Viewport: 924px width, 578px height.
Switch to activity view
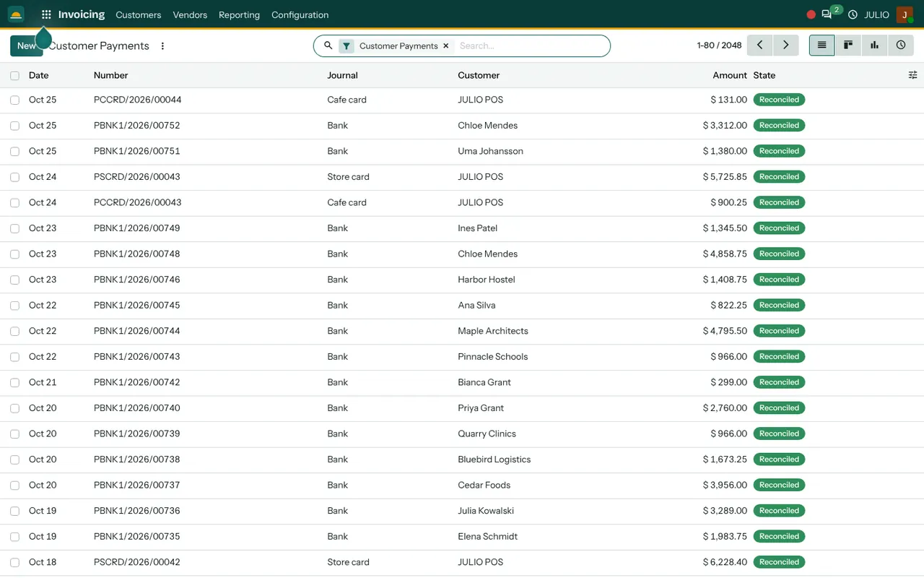pos(901,45)
